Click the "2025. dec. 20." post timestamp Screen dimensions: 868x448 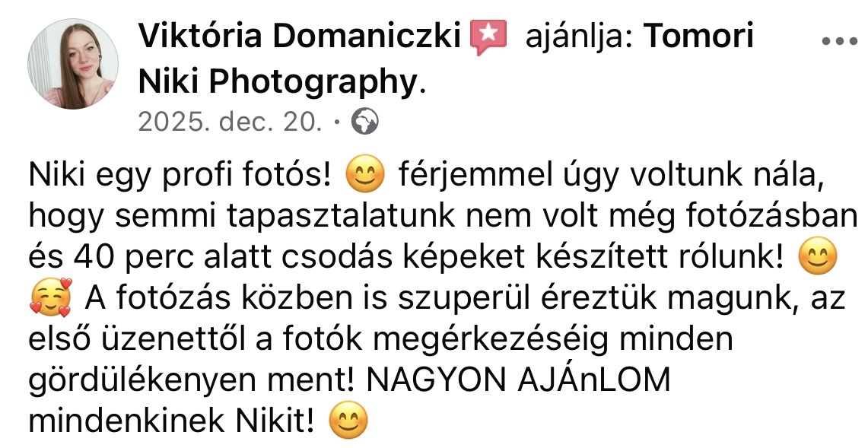click(x=230, y=121)
